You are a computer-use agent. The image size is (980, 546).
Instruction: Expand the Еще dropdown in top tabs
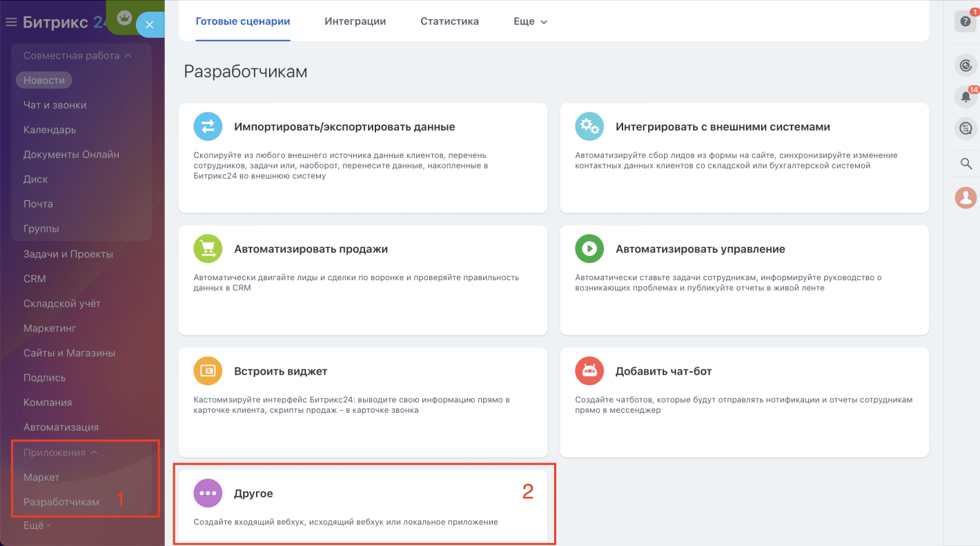pos(530,21)
